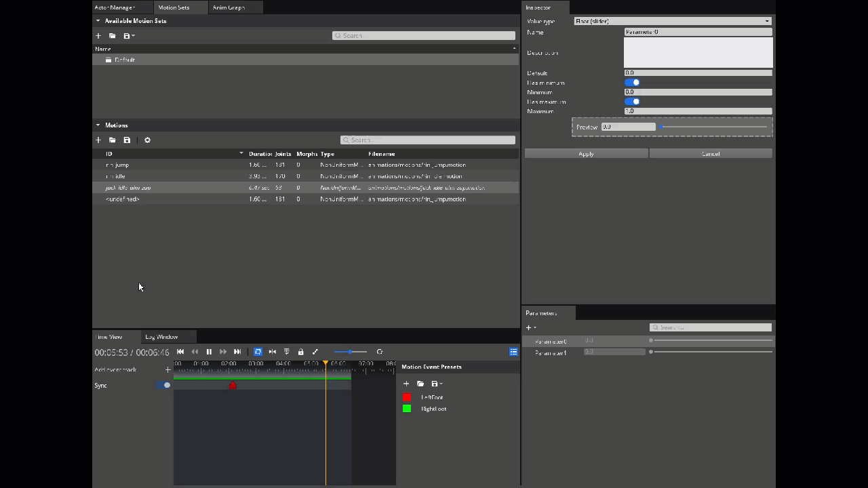Click the lock icon in the timeline toolbar
Screen dimensions: 868x488
tap(300, 352)
